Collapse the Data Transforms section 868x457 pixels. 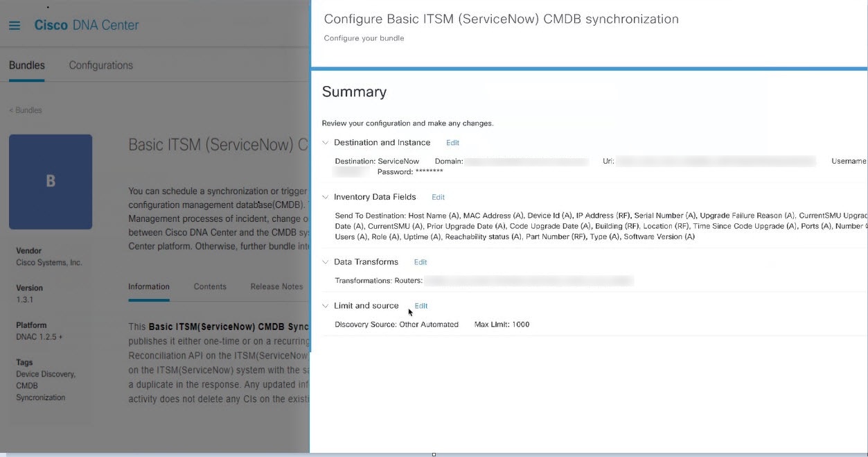[326, 262]
